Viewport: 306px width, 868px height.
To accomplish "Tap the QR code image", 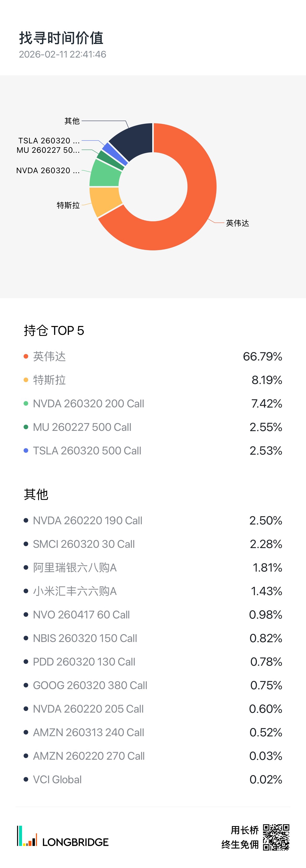I will tap(276, 837).
